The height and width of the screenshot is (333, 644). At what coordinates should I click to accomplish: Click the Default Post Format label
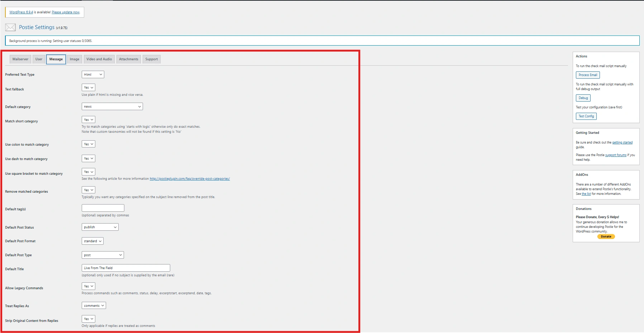point(20,241)
